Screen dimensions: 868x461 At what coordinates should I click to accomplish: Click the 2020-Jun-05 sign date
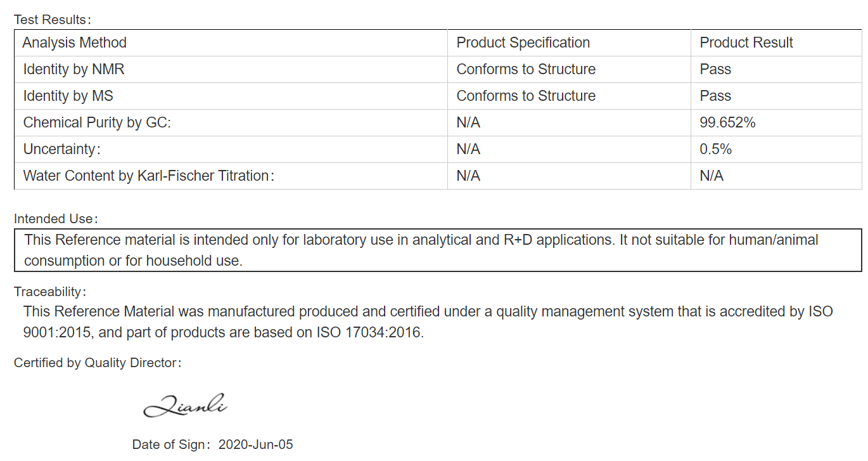[256, 445]
